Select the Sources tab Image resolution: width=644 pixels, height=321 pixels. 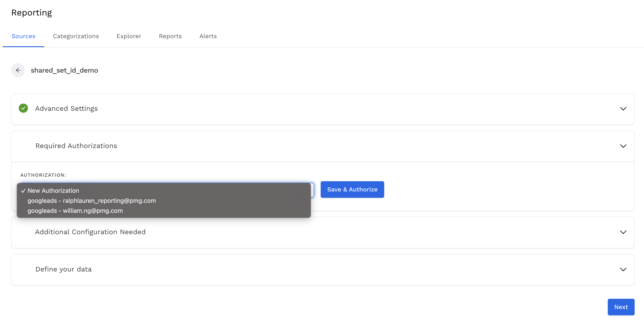point(23,36)
